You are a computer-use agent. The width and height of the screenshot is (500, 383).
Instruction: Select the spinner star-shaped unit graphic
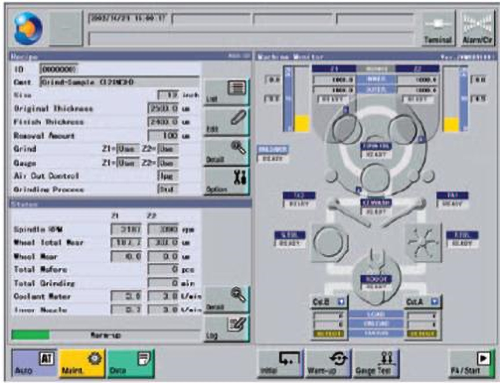[x=423, y=243]
